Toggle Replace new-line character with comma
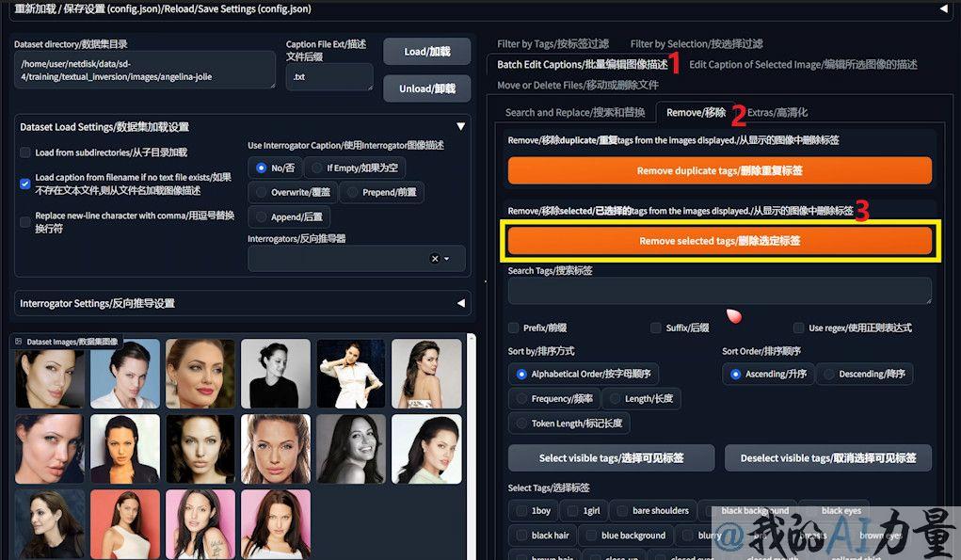Viewport: 961px width, 560px height. pos(25,222)
